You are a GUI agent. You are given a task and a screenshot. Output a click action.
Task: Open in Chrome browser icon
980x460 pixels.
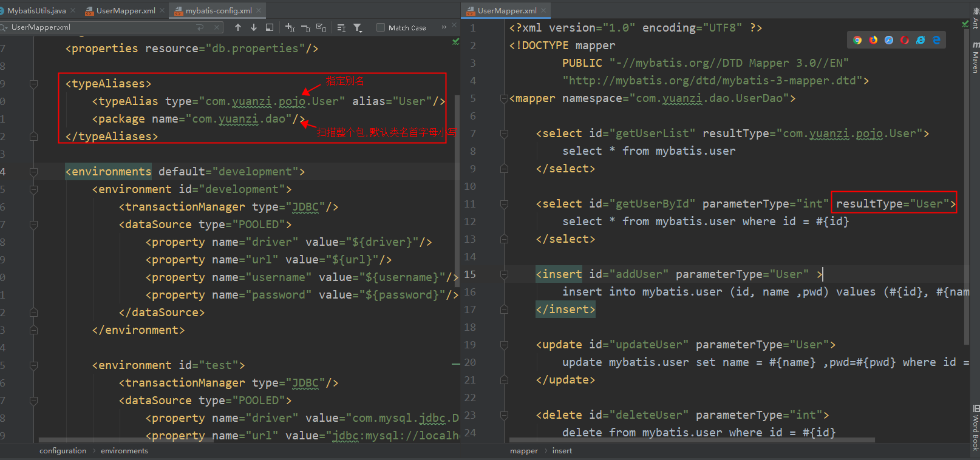pos(857,40)
